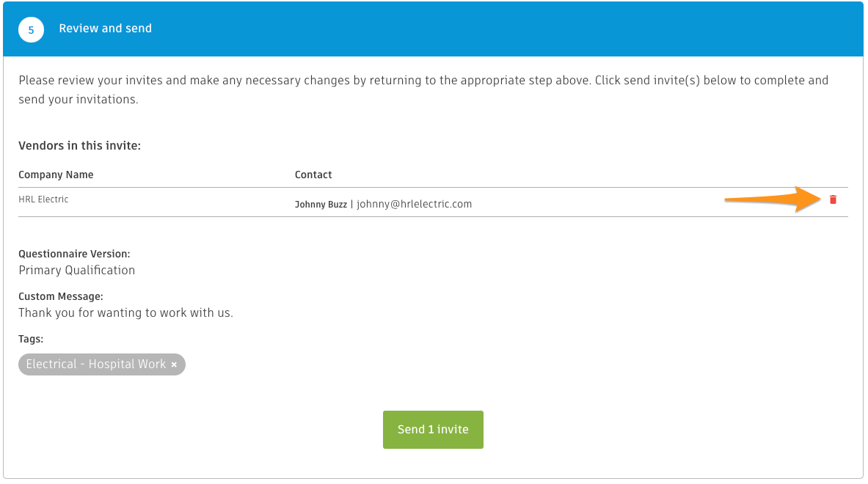Click the review instructions paragraph

coord(423,89)
